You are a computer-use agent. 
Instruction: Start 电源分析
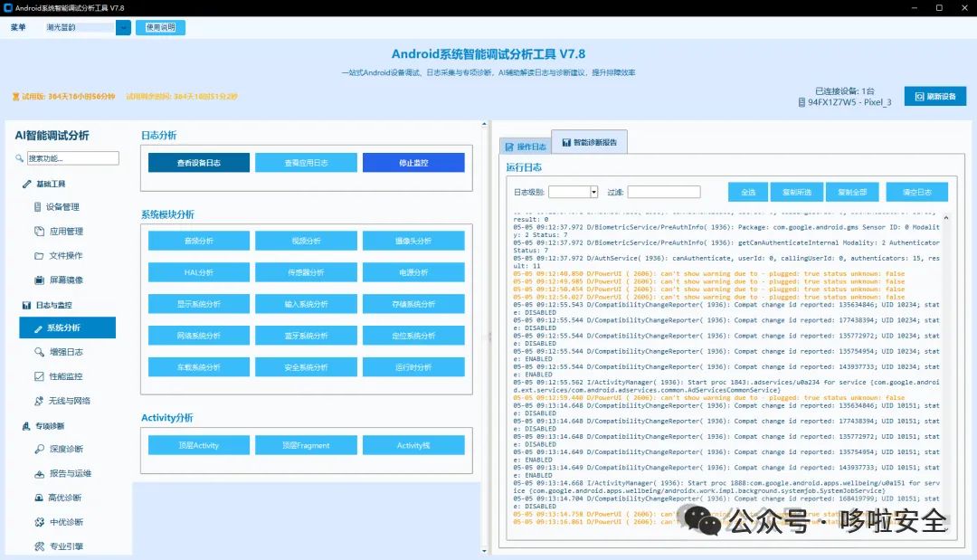coord(413,272)
